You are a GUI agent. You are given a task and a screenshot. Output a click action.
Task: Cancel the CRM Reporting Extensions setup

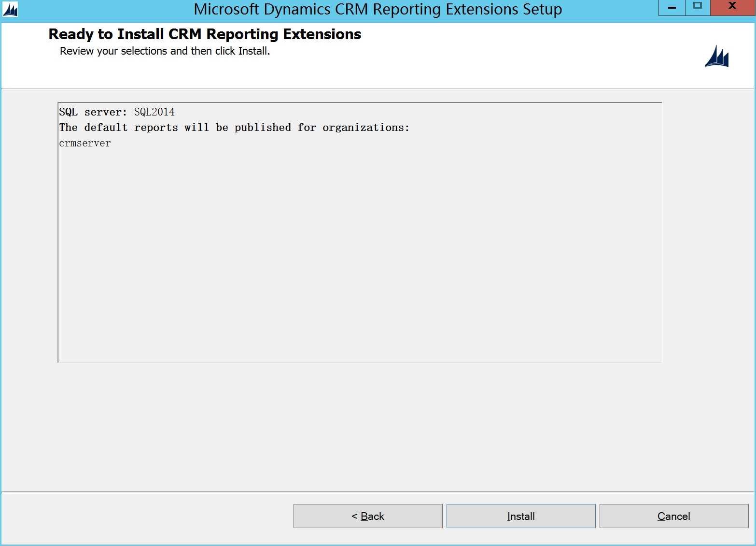(x=674, y=516)
